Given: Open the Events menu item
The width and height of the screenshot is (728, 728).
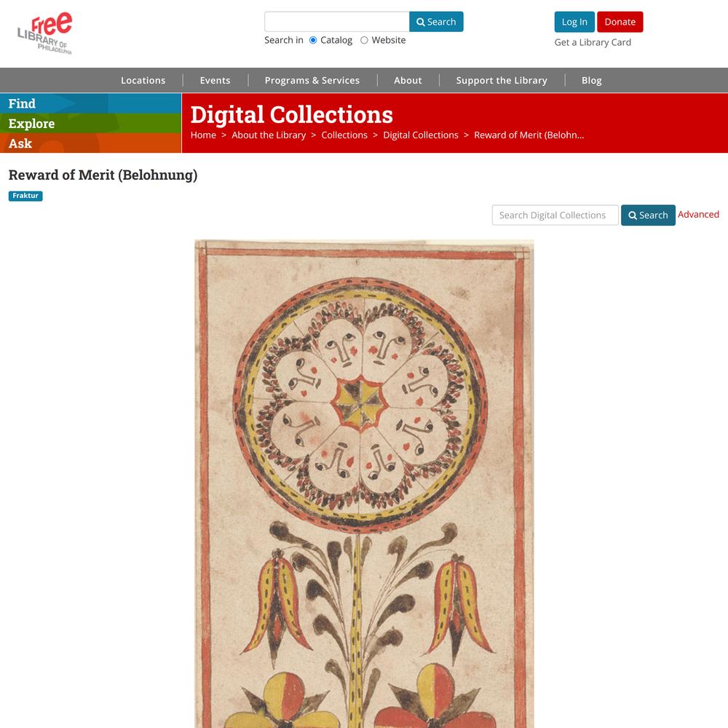Looking at the screenshot, I should pos(215,80).
